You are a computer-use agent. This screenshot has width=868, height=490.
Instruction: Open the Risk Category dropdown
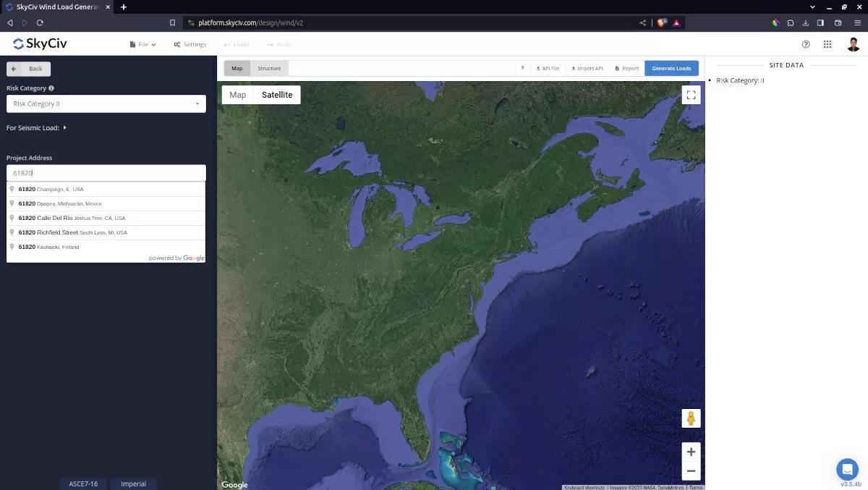(x=106, y=104)
